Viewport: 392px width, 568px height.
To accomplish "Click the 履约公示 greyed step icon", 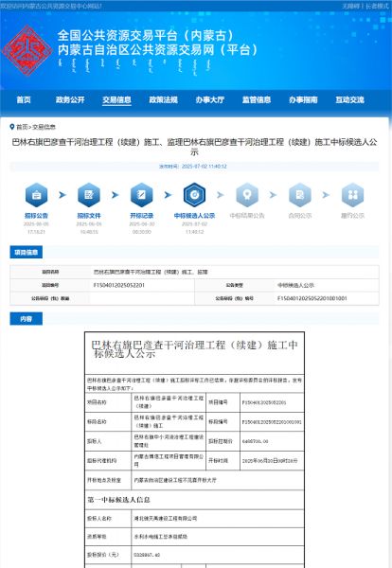I will pyautogui.click(x=352, y=195).
